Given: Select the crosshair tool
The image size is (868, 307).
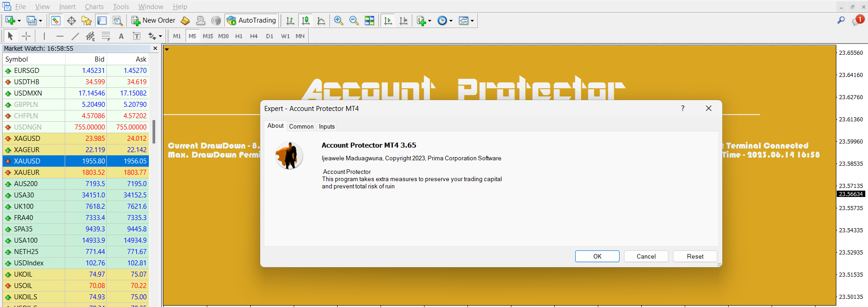Looking at the screenshot, I should [26, 36].
